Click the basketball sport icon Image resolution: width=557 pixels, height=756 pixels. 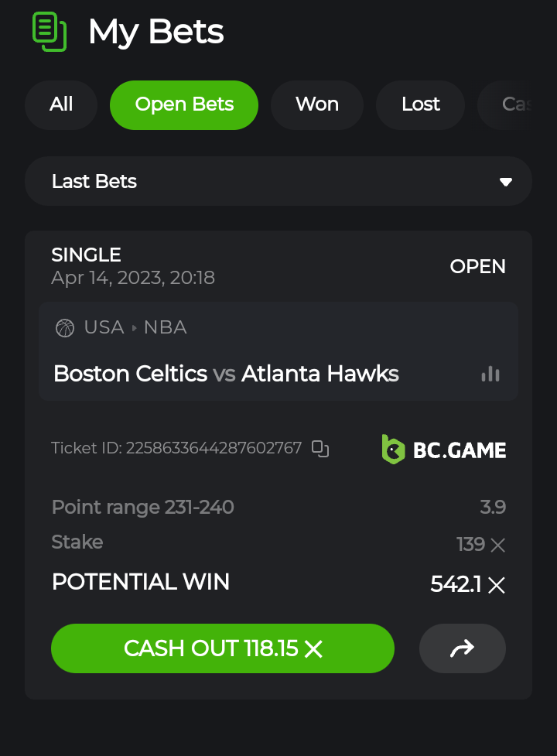coord(65,328)
